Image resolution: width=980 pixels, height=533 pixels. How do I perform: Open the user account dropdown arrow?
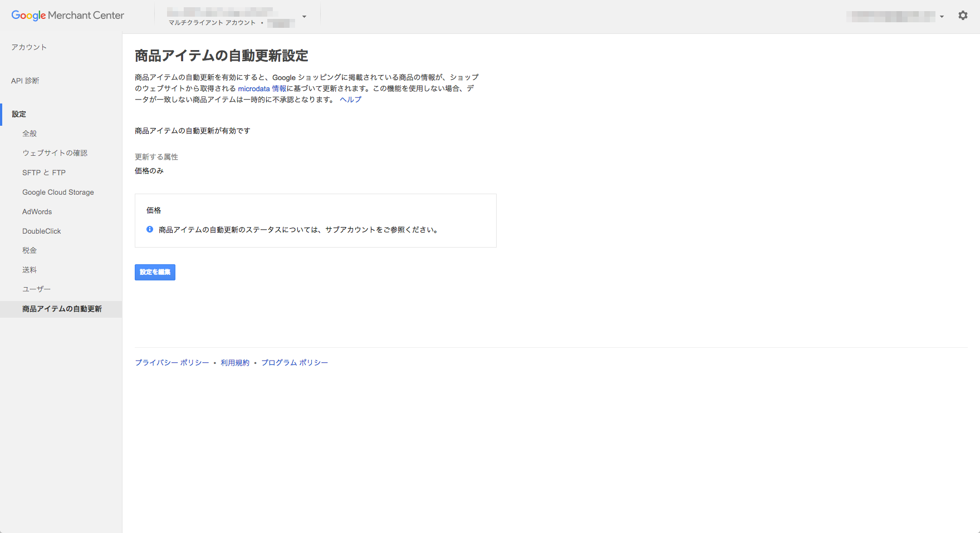(x=942, y=17)
